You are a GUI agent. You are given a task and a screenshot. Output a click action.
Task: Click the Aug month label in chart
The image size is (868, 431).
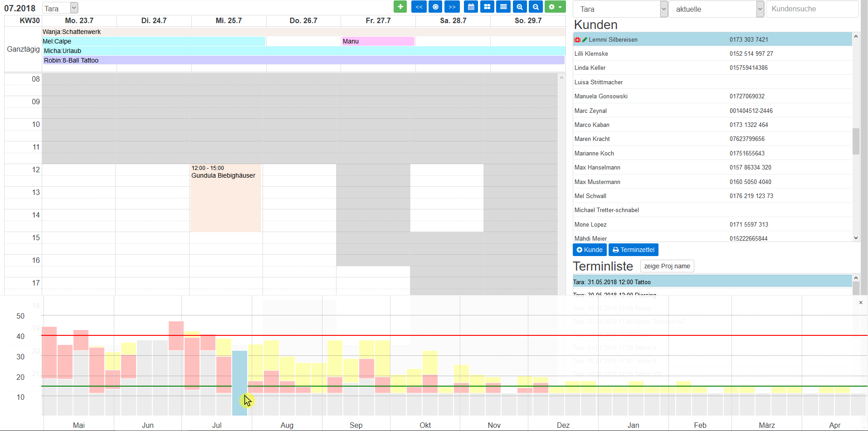[287, 425]
